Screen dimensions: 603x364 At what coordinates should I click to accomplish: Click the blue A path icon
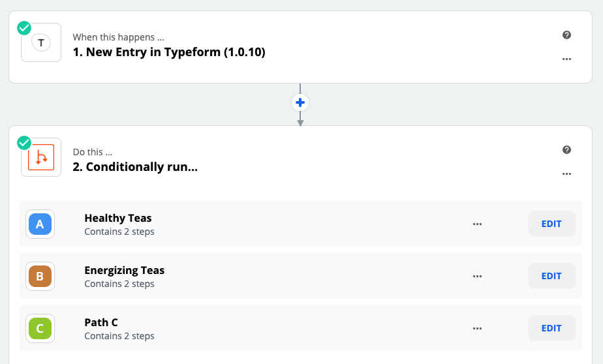pos(40,224)
